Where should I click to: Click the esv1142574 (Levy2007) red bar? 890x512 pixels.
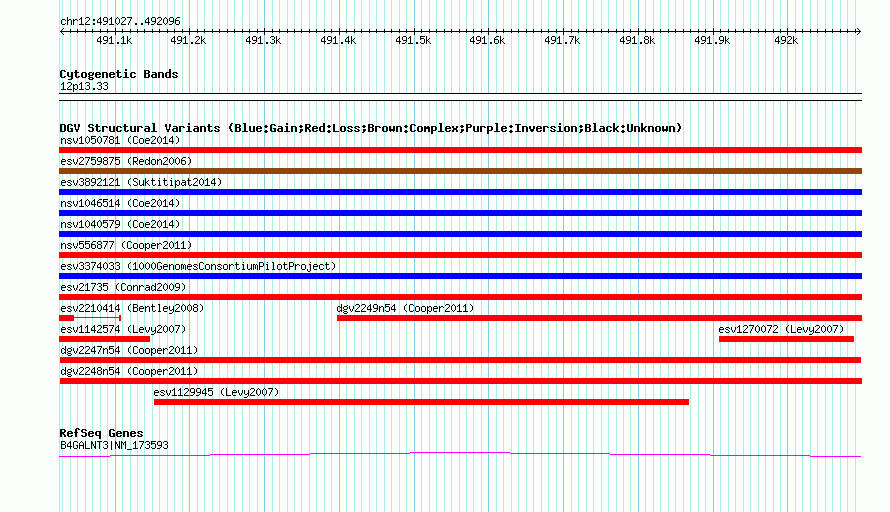pos(104,339)
